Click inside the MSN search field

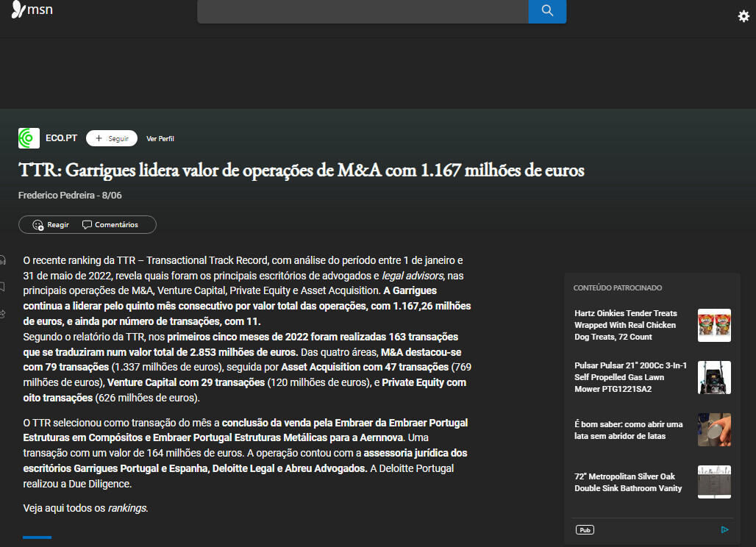363,11
